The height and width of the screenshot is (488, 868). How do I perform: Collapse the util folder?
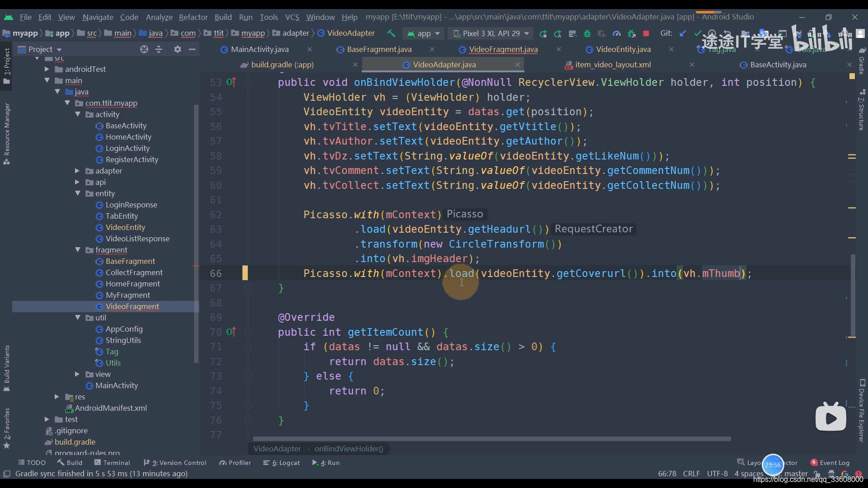(x=77, y=318)
